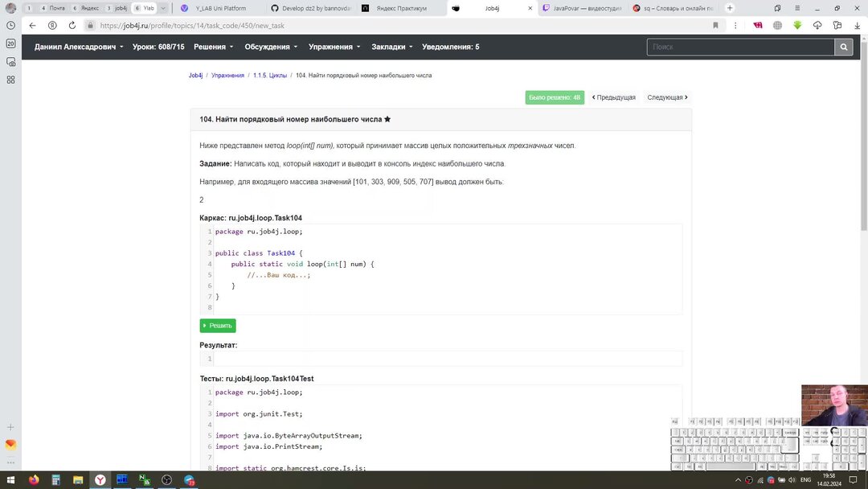
Task: Open Telegram from the taskbar
Action: pyautogui.click(x=190, y=480)
